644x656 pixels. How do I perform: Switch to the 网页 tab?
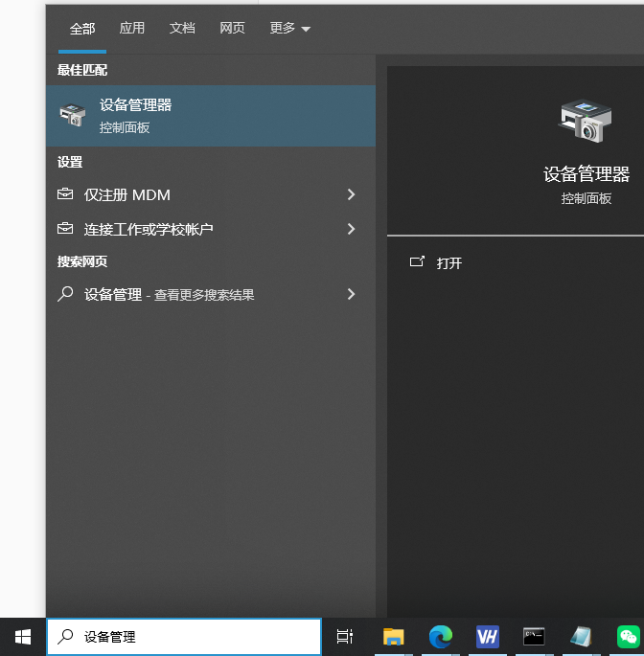click(x=232, y=28)
